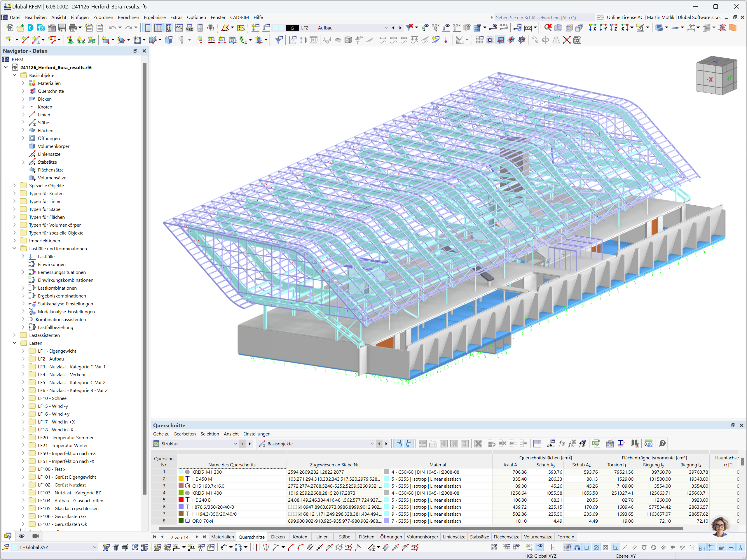Expand the Materialien tree node
The image size is (747, 560).
23,83
